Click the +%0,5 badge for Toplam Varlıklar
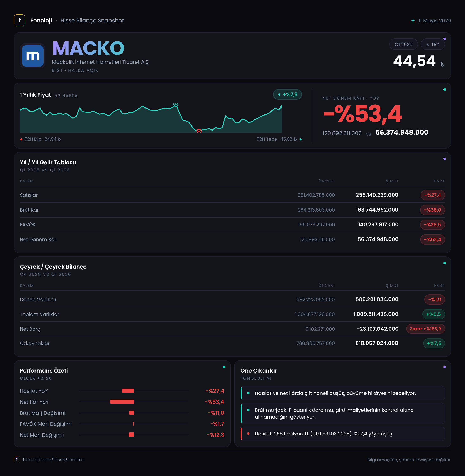Screen dimensions: 465x476 tap(434, 314)
